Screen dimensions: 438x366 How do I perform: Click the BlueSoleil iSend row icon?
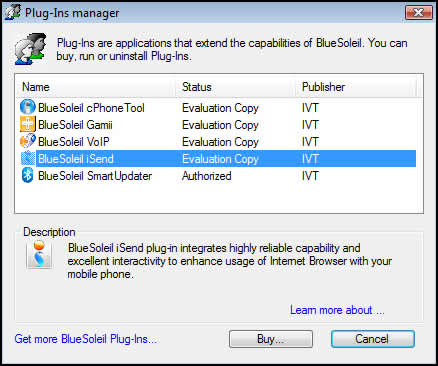pos(28,159)
